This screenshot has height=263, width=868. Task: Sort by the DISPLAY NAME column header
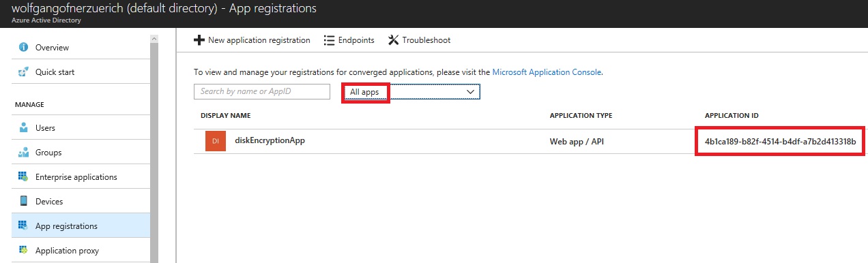pos(226,116)
